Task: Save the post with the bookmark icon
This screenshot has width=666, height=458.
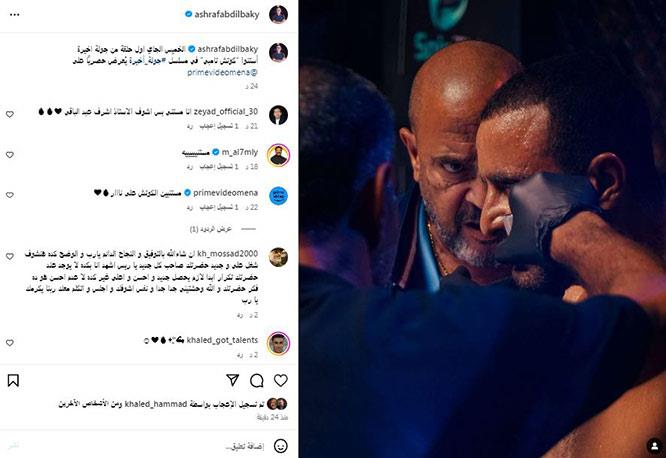Action: (x=13, y=380)
